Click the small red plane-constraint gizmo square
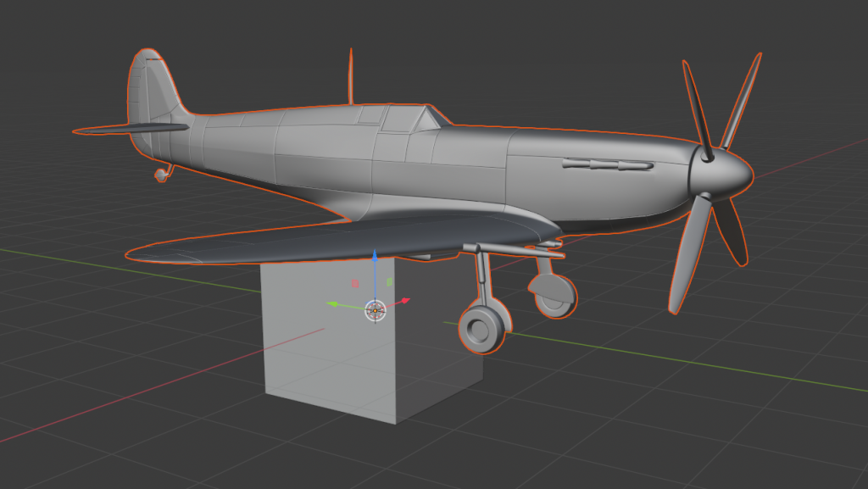 click(356, 283)
